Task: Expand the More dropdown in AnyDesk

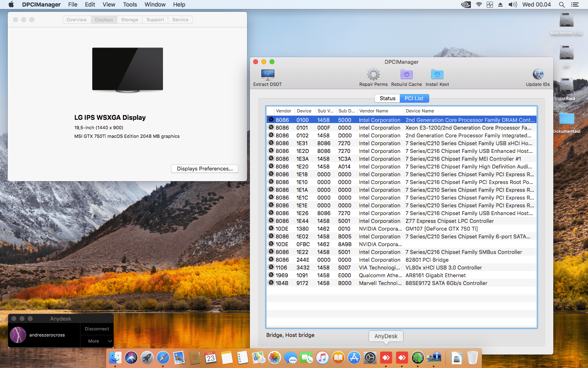Action: 96,341
